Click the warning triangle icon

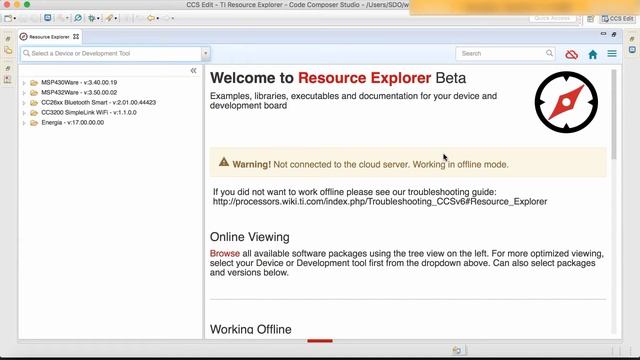click(224, 162)
